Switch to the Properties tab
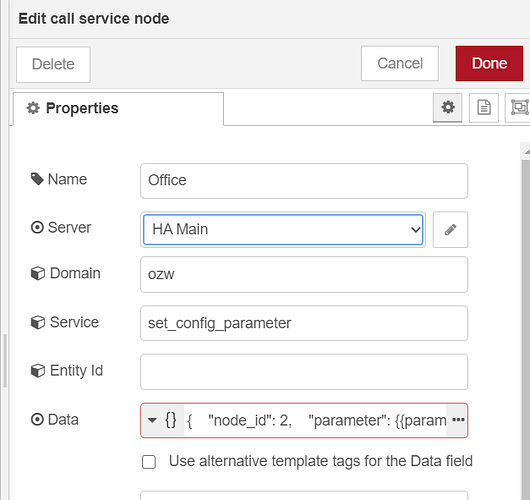530x500 pixels. [x=118, y=109]
